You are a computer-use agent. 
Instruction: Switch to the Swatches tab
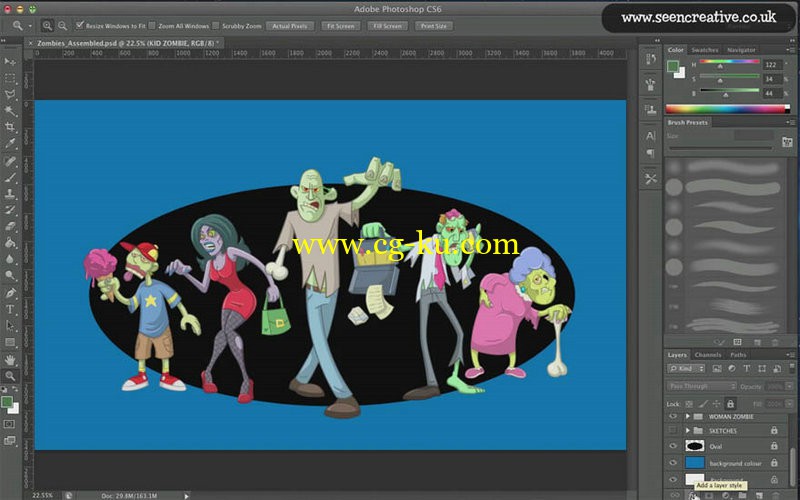coord(705,50)
